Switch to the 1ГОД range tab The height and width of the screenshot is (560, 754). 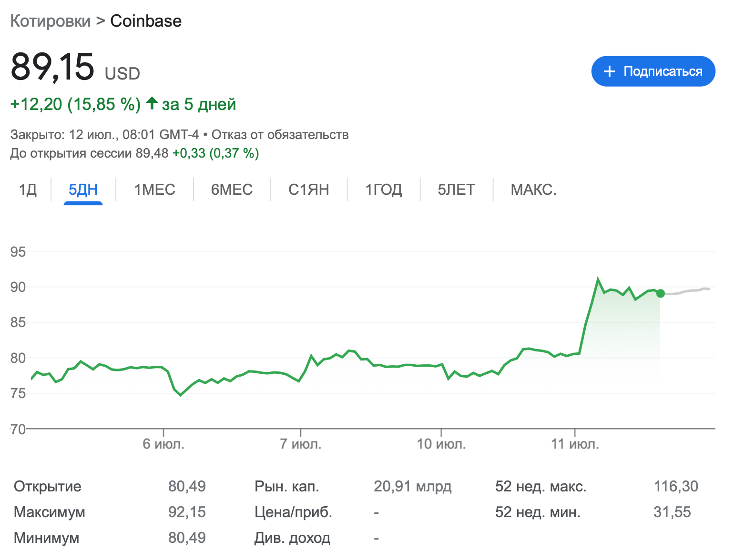pos(383,190)
